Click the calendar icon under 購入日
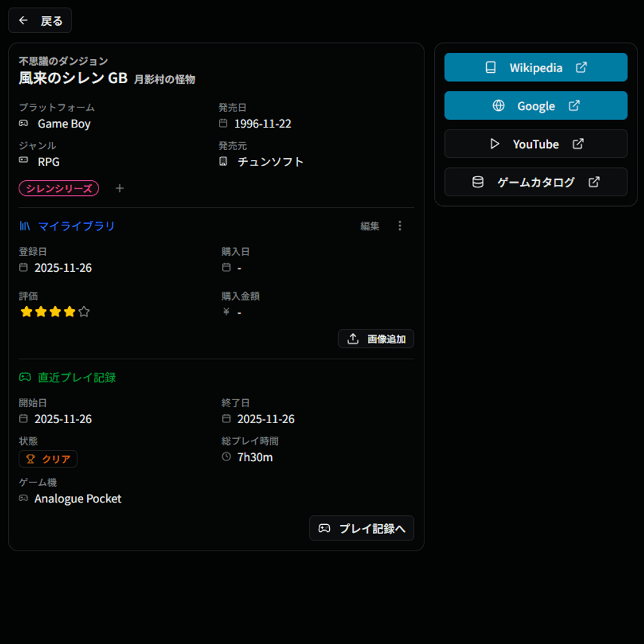The width and height of the screenshot is (644, 644). 226,267
